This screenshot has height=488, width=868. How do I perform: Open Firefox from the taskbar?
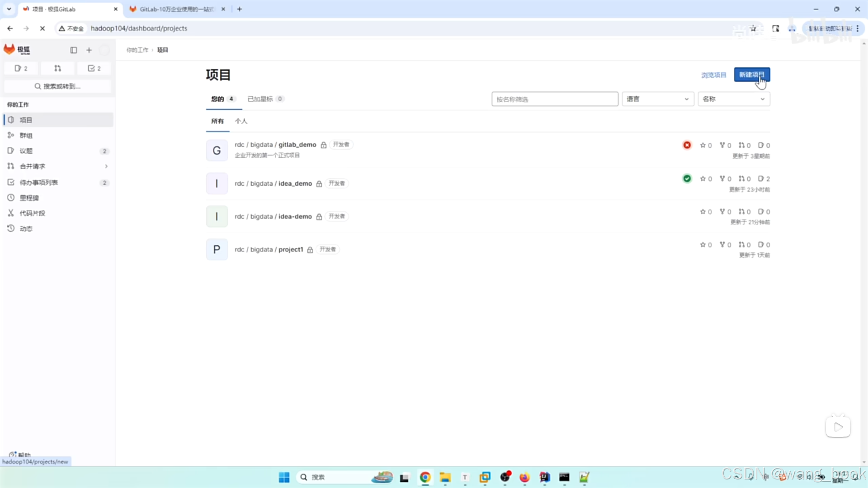(x=524, y=477)
